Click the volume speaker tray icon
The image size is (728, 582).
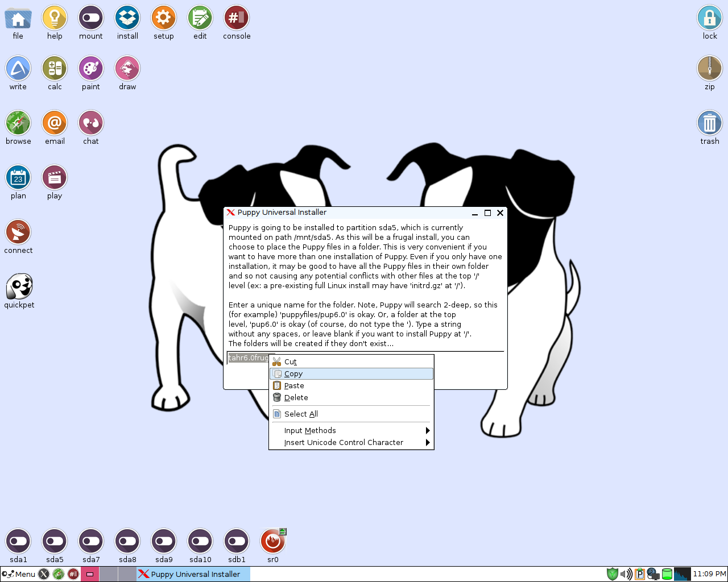pos(626,574)
